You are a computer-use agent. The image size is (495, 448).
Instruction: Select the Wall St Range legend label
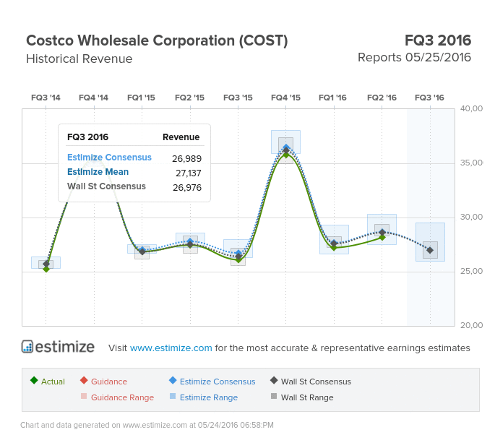click(x=307, y=397)
